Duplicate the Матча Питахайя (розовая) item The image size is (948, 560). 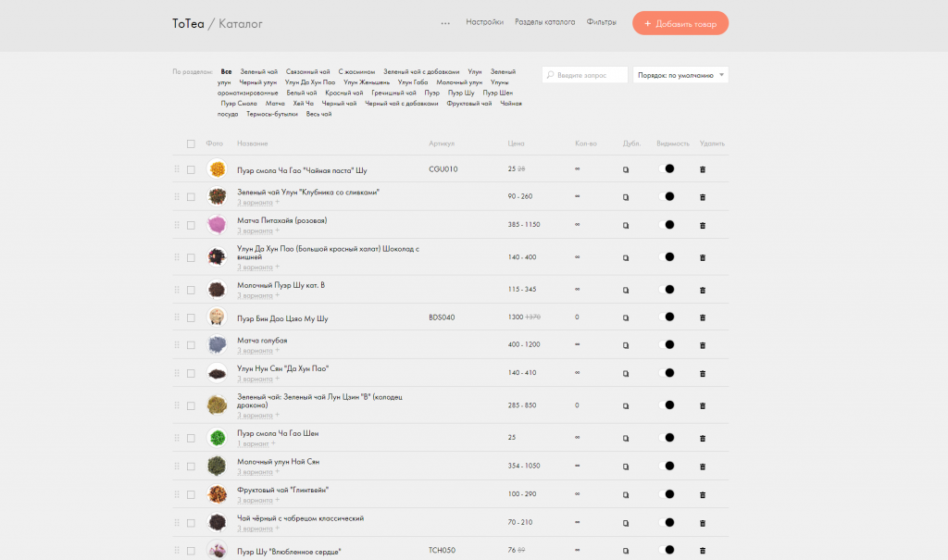coord(626,225)
